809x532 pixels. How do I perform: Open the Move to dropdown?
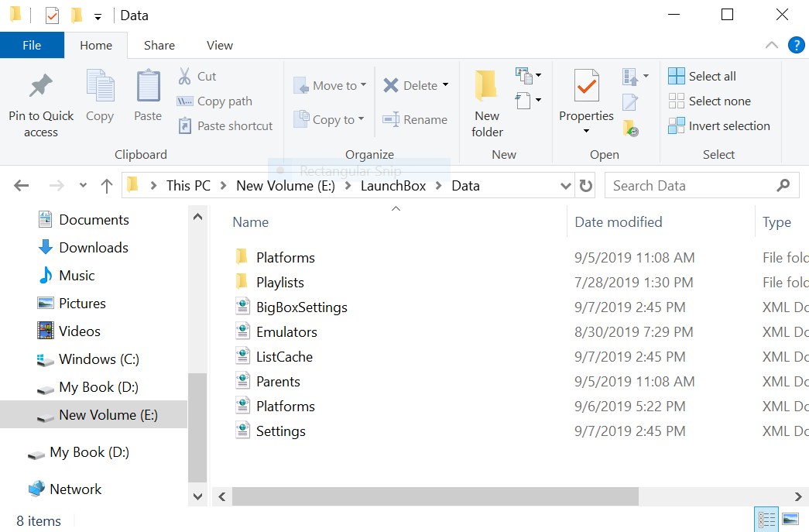point(331,86)
